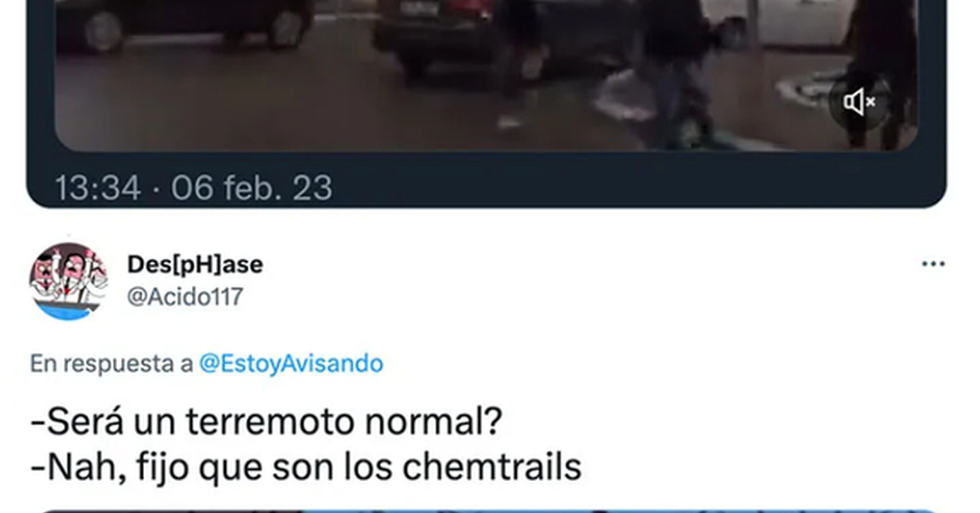Open the @Acido117 handle

click(x=185, y=297)
